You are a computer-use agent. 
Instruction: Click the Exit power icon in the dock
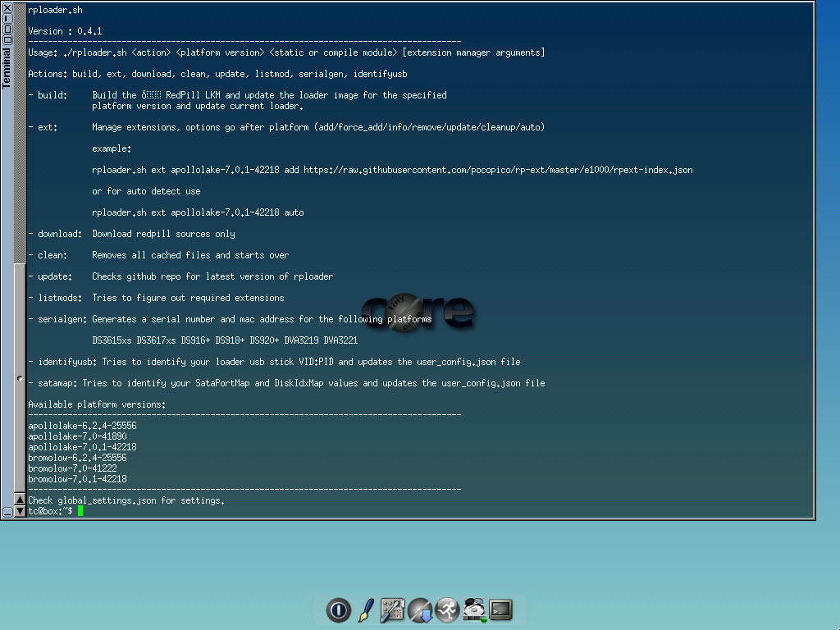338,609
